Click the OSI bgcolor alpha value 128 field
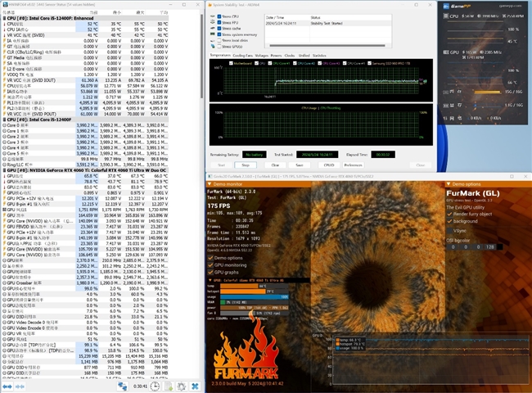 coord(490,247)
